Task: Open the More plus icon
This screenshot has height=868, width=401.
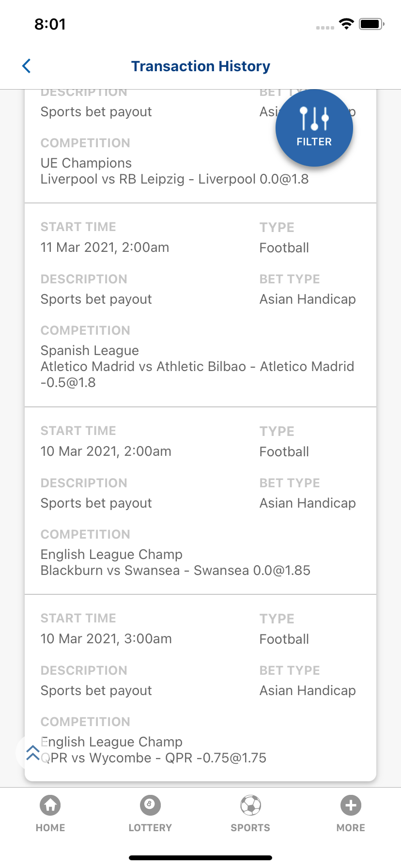Action: [x=351, y=805]
